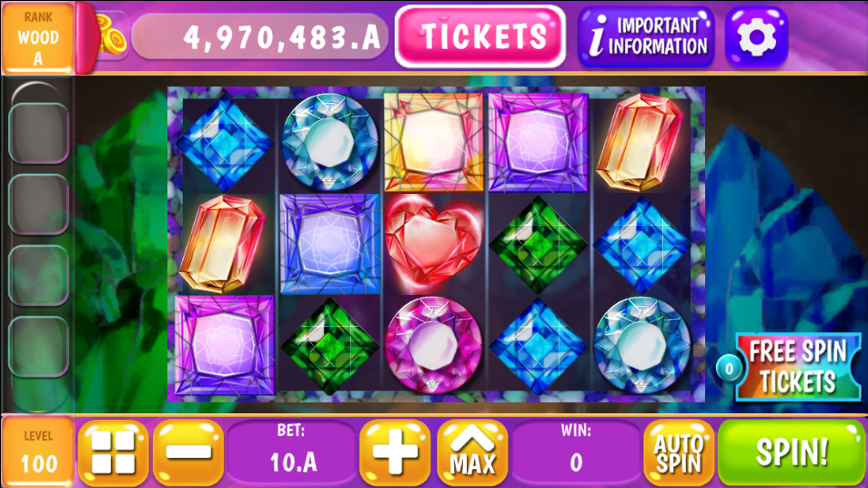Click the free spin ticket counter bubble
The width and height of the screenshot is (868, 488).
(x=729, y=369)
